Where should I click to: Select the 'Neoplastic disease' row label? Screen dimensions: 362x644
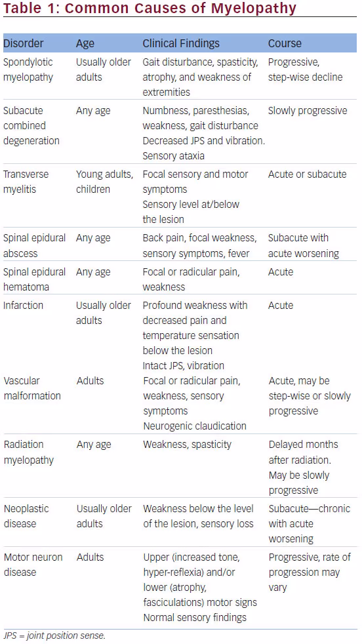[x=26, y=516]
